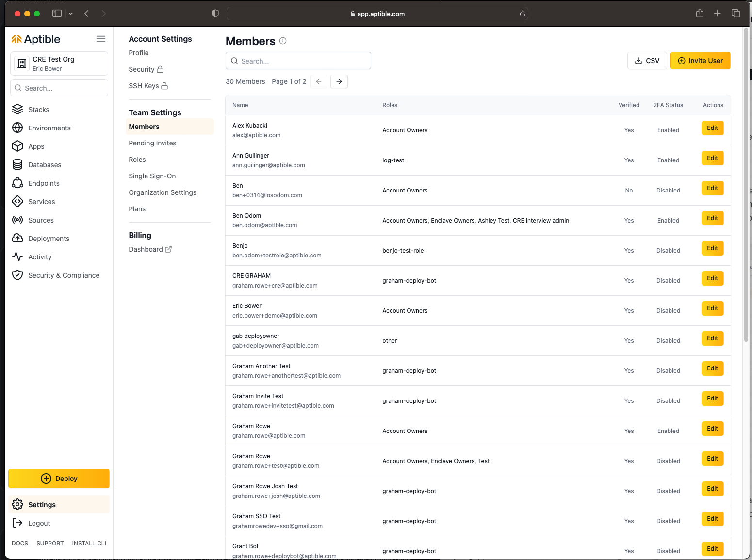The image size is (752, 560).
Task: Click the Safari reload page icon
Action: coord(523,14)
